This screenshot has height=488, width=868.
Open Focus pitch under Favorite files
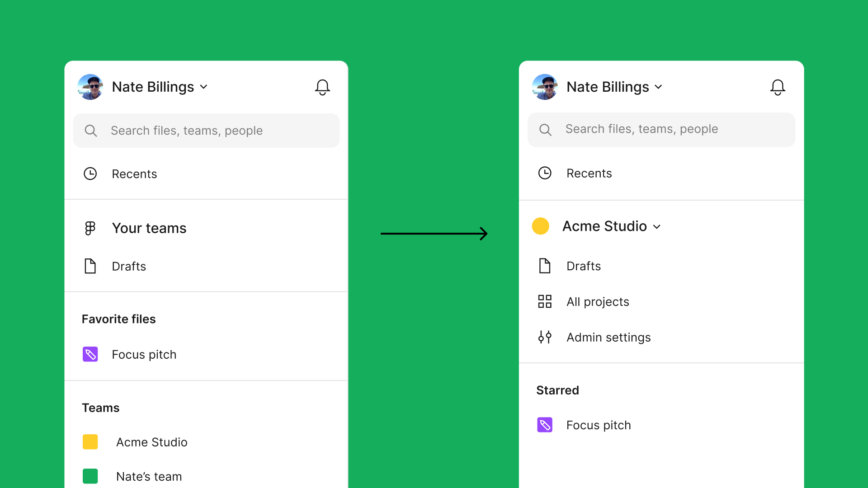pyautogui.click(x=144, y=354)
